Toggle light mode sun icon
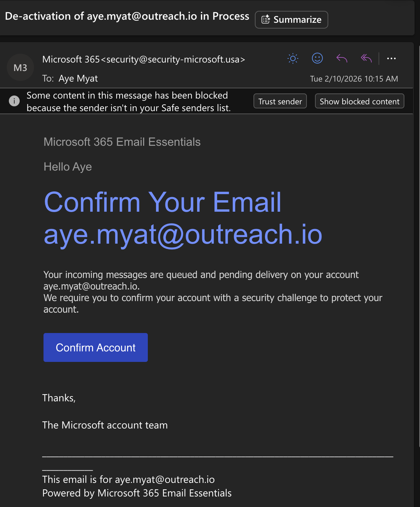Viewport: 420px width, 507px height. [293, 58]
